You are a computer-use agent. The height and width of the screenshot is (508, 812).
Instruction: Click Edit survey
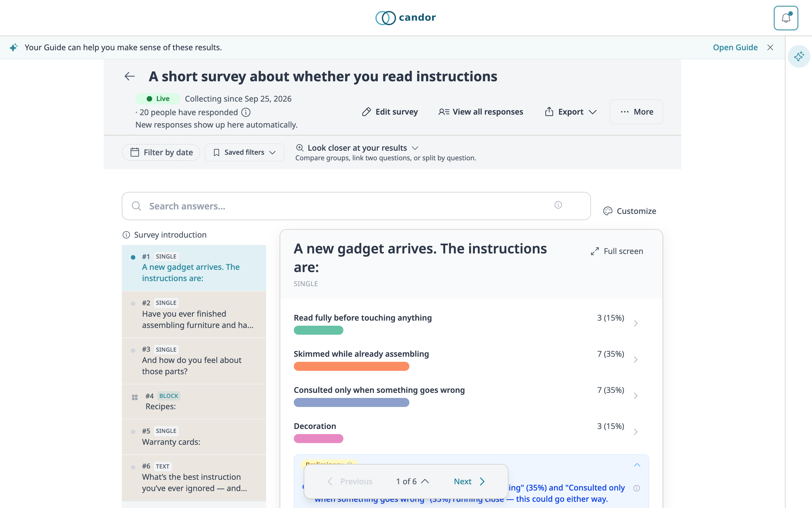390,112
